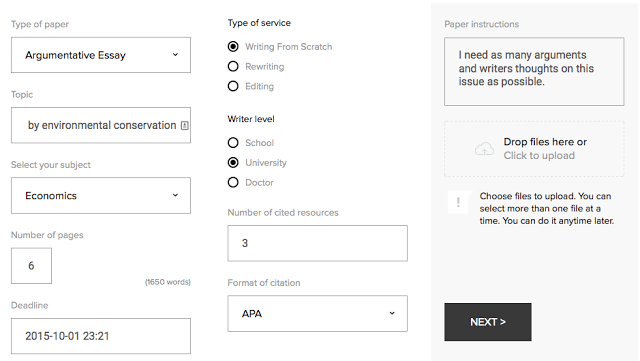This screenshot has height=361, width=640.
Task: Click the NEXT button
Action: pos(488,322)
